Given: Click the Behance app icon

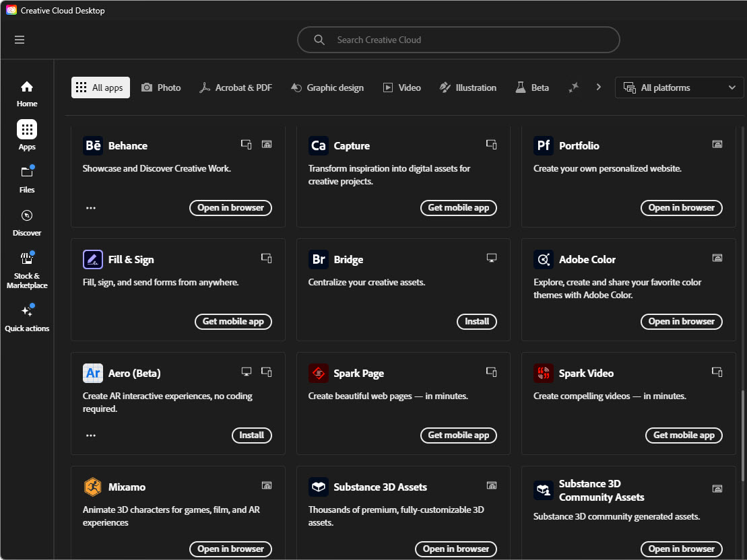Looking at the screenshot, I should (92, 145).
